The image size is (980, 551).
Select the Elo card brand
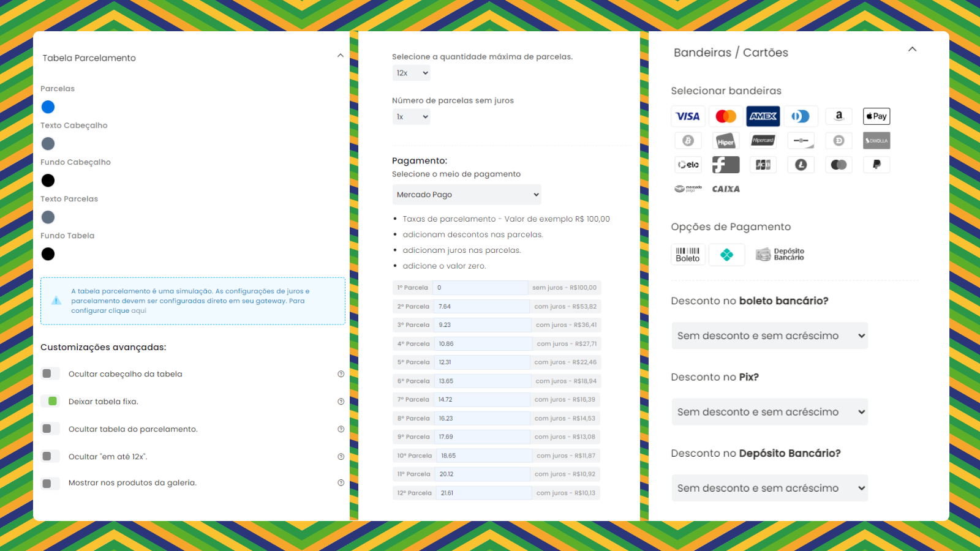coord(688,165)
